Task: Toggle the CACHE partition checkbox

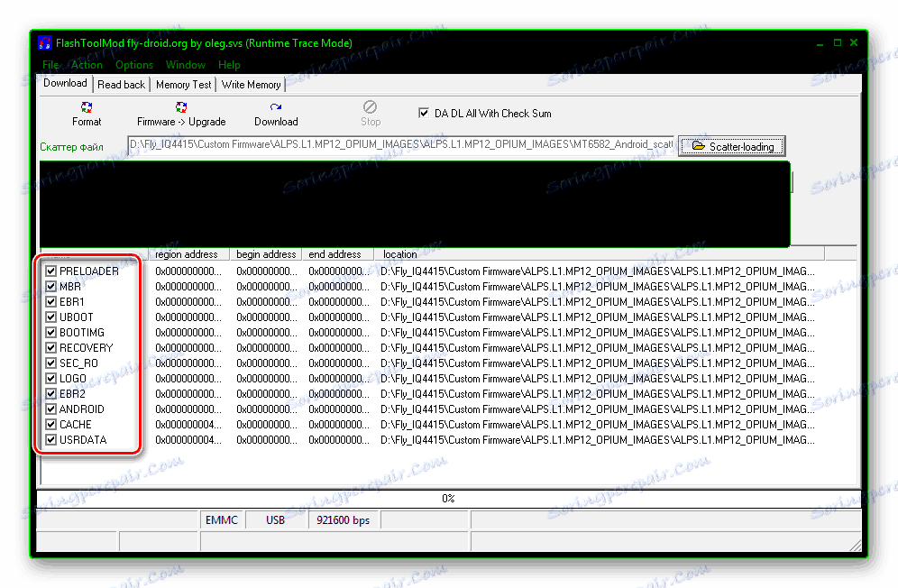Action: [51, 425]
